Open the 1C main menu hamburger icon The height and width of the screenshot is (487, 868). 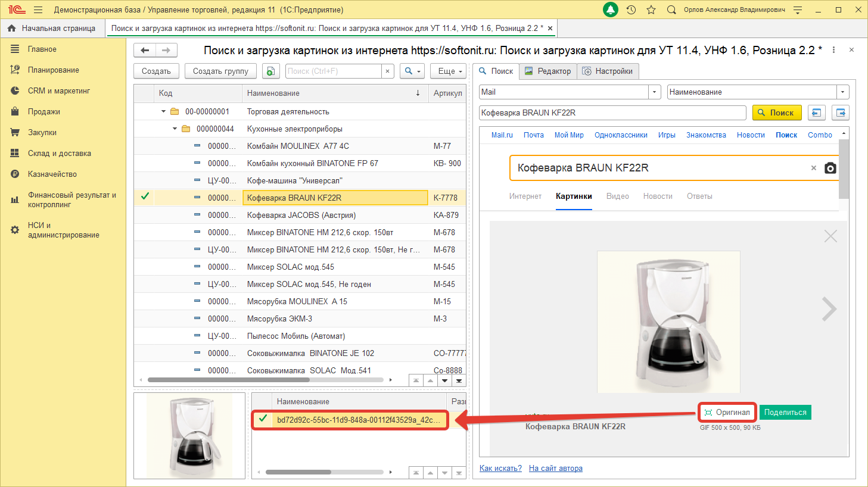point(38,10)
